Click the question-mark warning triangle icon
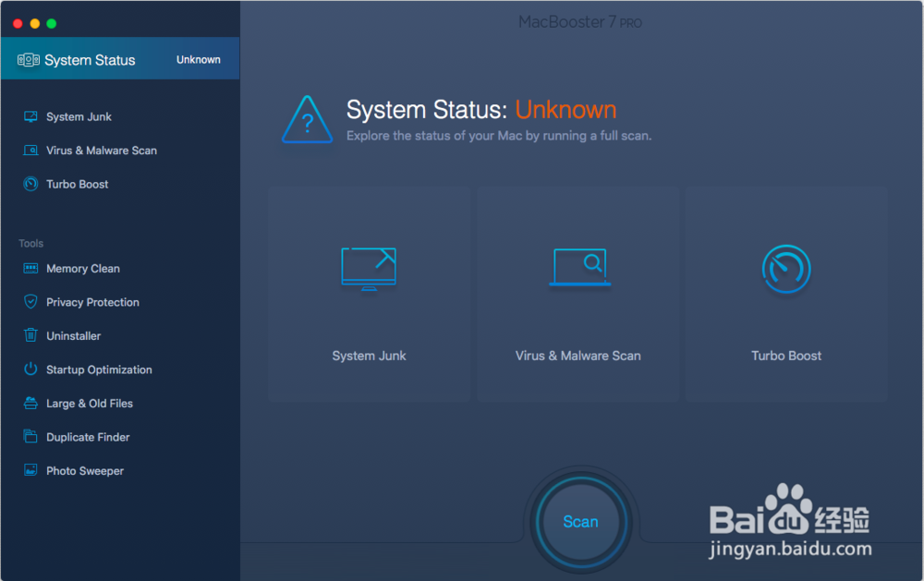The height and width of the screenshot is (581, 924). click(x=307, y=120)
